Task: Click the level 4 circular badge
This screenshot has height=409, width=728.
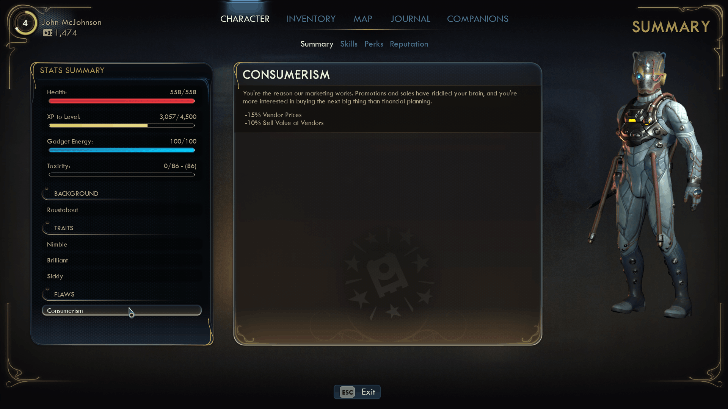Action: 25,23
